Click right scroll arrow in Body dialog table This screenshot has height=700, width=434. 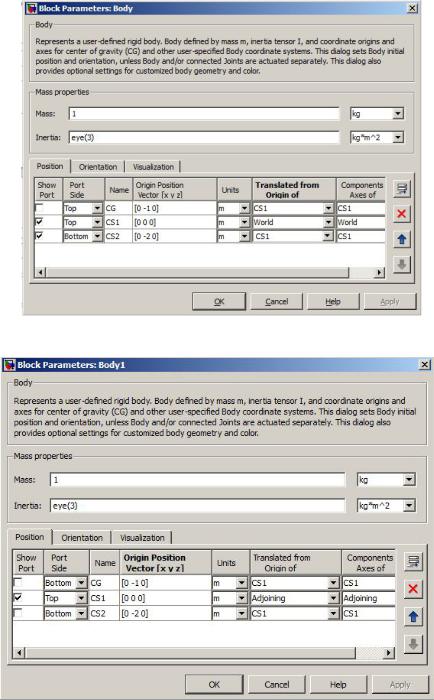pos(380,272)
